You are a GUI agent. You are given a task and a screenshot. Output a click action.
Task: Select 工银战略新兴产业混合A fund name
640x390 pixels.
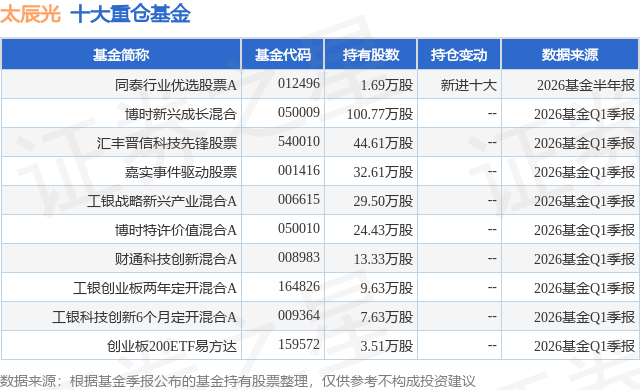pyautogui.click(x=162, y=201)
